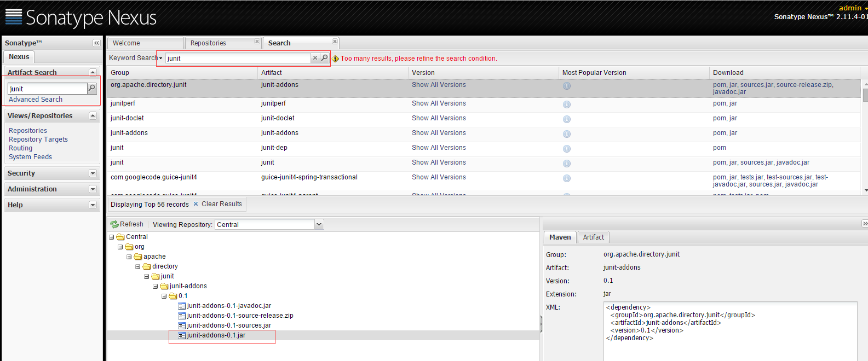Open Repositories link in sidebar
Image resolution: width=868 pixels, height=361 pixels.
pos(28,130)
